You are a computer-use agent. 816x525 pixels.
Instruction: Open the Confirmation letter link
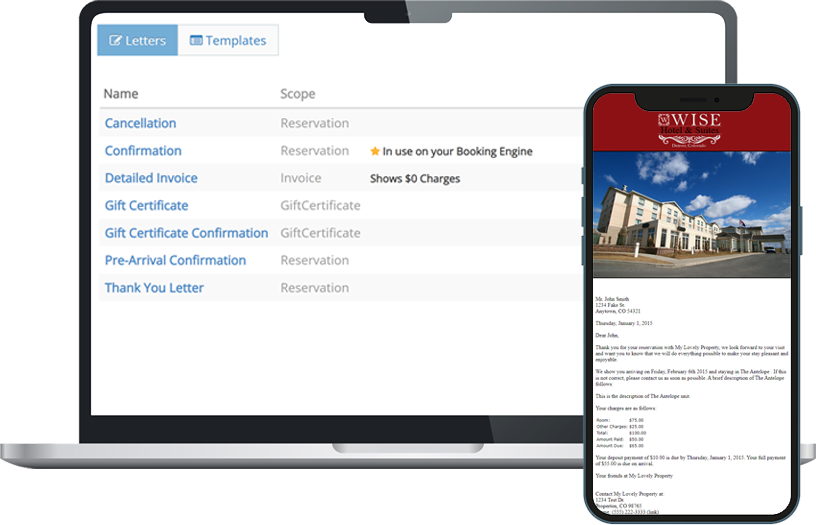(143, 151)
